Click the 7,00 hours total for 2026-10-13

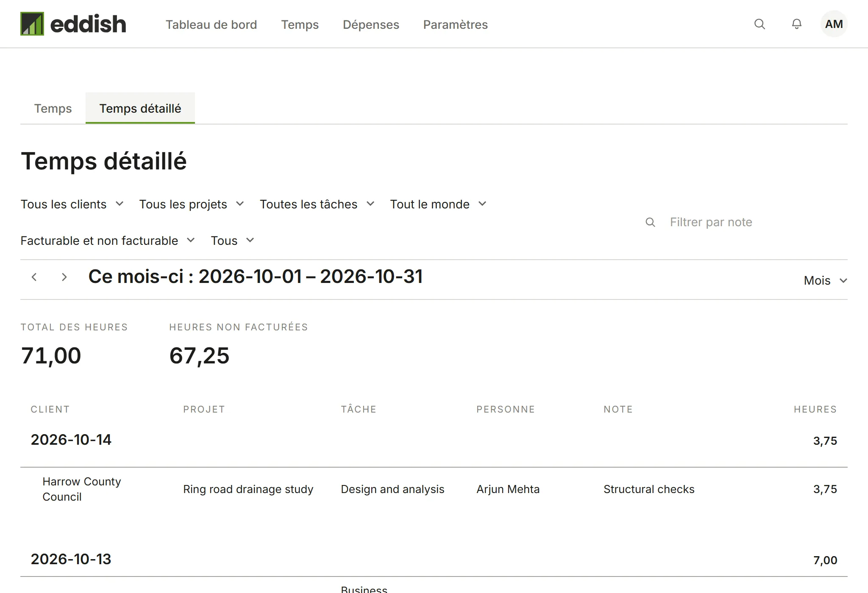(825, 560)
